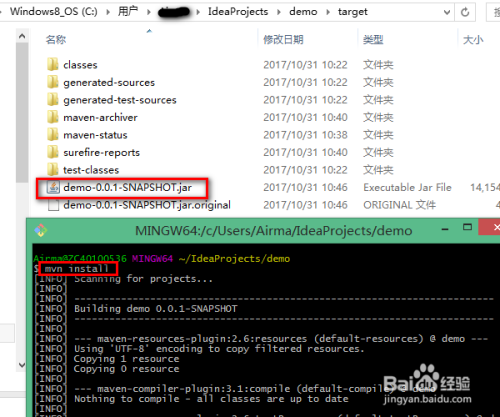Maximize the MINGW64 terminal window
500x417 pixels.
467,227
